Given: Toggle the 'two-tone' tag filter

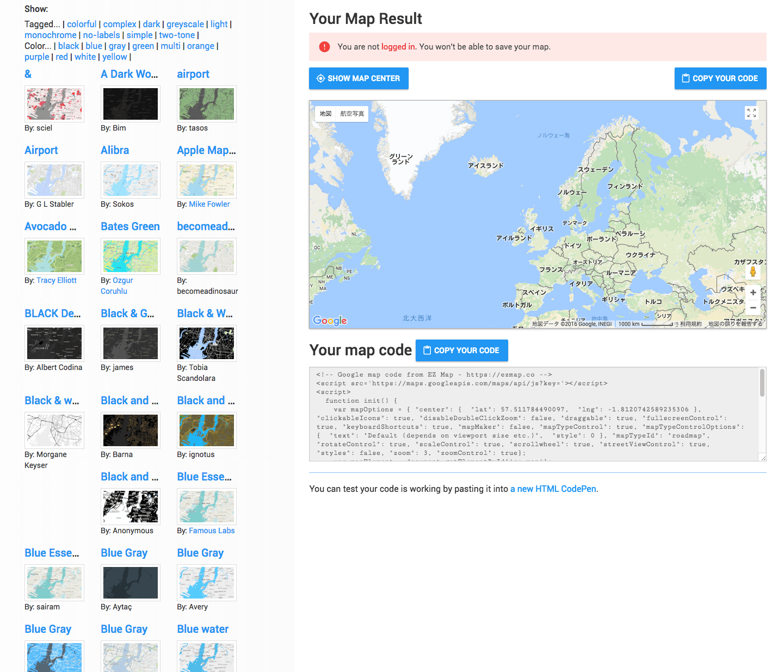Looking at the screenshot, I should point(177,35).
